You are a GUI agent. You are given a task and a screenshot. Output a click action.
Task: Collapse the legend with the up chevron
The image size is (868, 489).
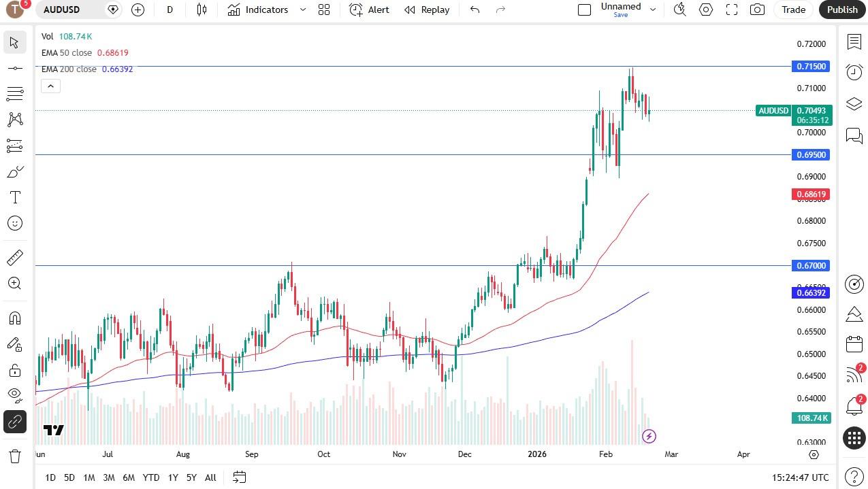(50, 86)
